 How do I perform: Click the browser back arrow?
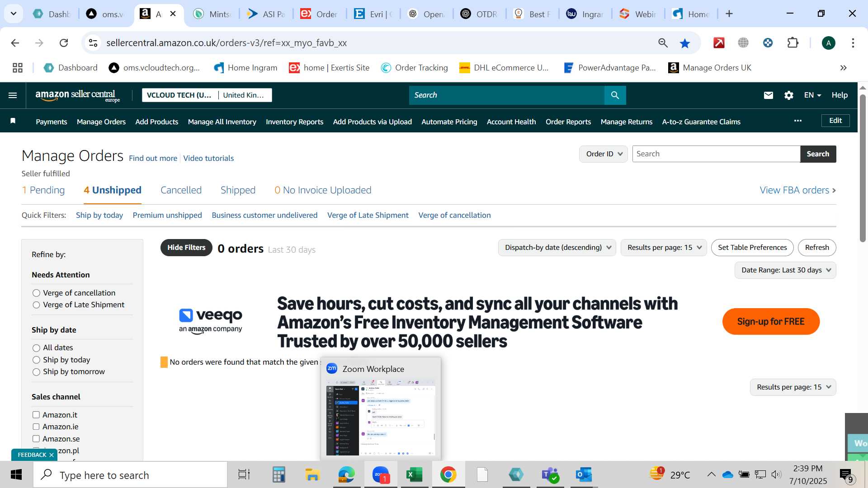point(15,43)
